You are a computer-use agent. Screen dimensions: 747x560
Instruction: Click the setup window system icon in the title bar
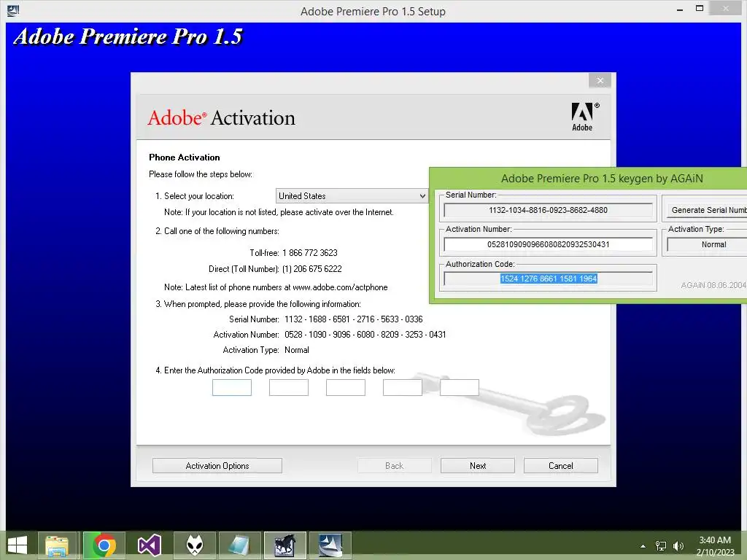(x=13, y=10)
